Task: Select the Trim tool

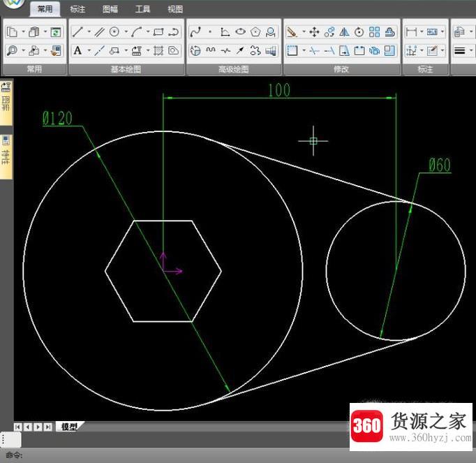Action: click(x=314, y=50)
